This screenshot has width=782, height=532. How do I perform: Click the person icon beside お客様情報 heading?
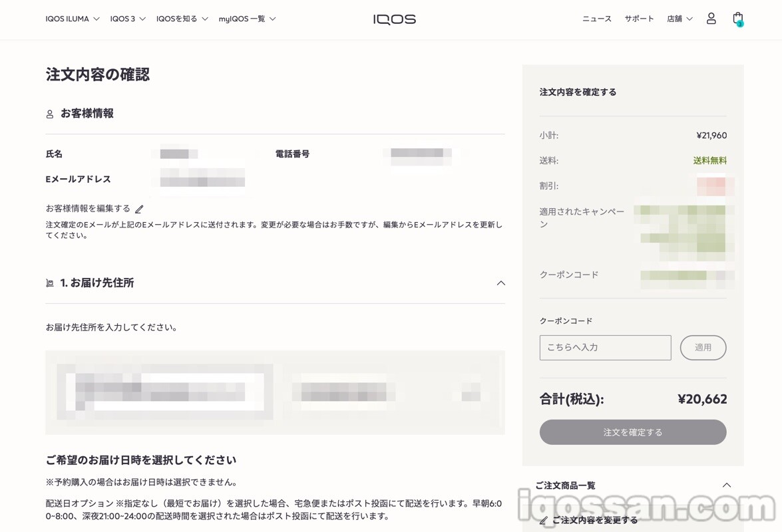tap(50, 114)
